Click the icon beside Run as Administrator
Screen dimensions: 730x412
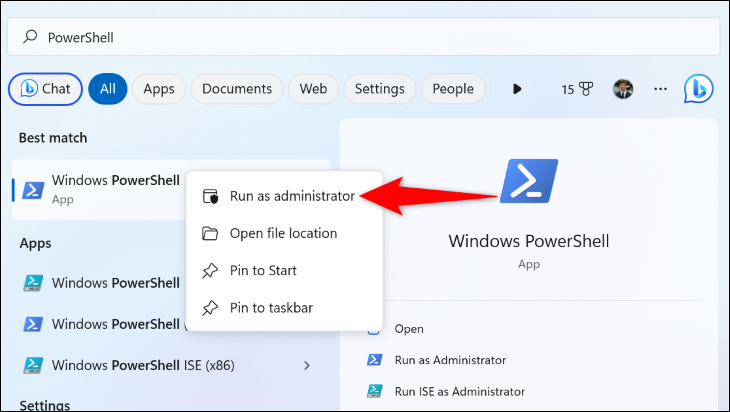(x=375, y=360)
